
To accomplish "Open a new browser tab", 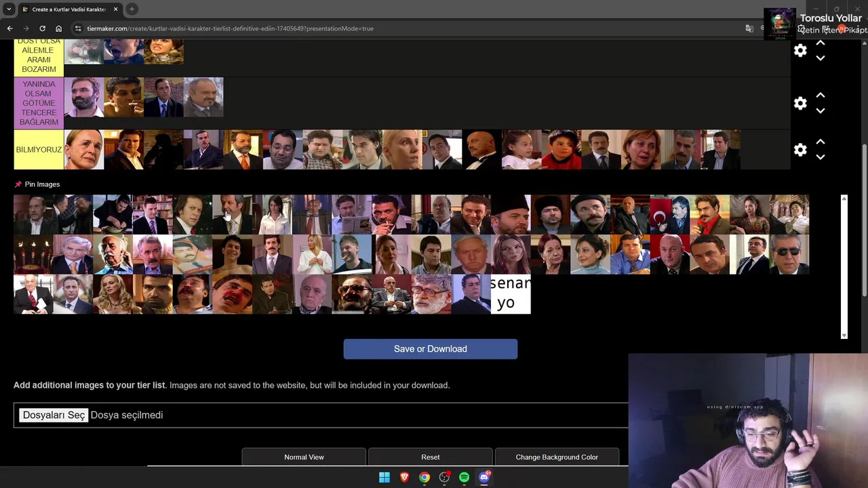I will (132, 9).
